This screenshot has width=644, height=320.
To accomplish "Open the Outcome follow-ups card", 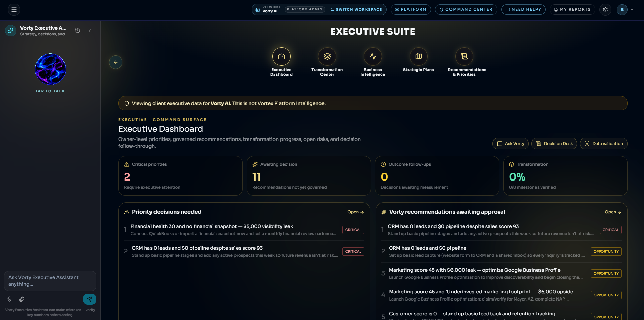I will pyautogui.click(x=437, y=176).
